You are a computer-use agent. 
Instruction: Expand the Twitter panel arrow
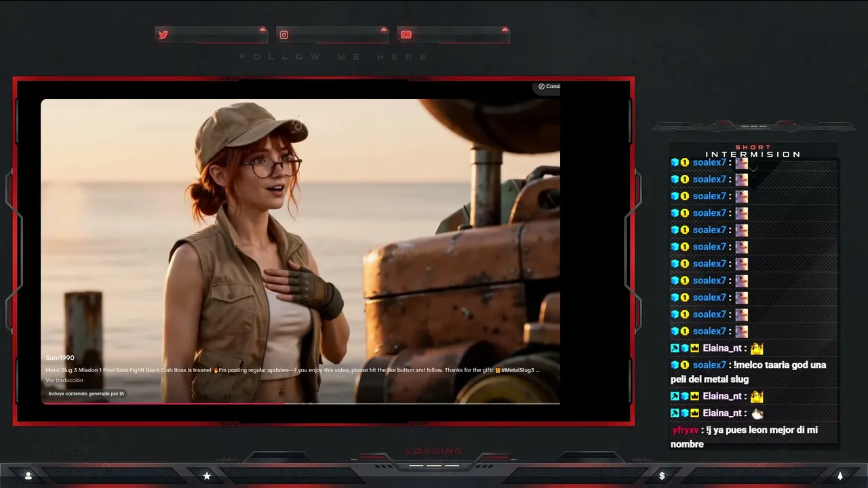[262, 29]
